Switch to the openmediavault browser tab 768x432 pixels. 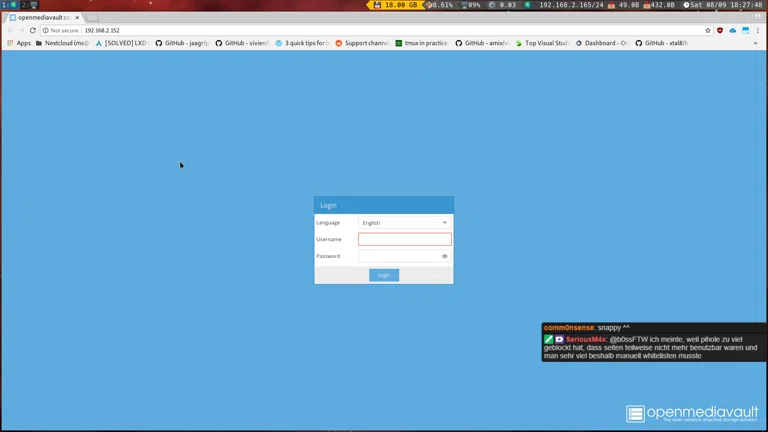tap(42, 17)
